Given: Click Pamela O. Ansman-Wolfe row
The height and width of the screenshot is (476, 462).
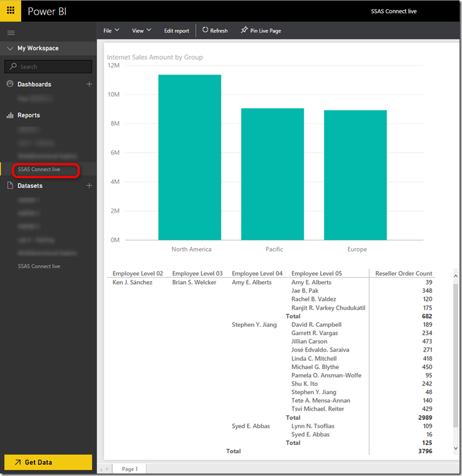Looking at the screenshot, I should pos(326,375).
